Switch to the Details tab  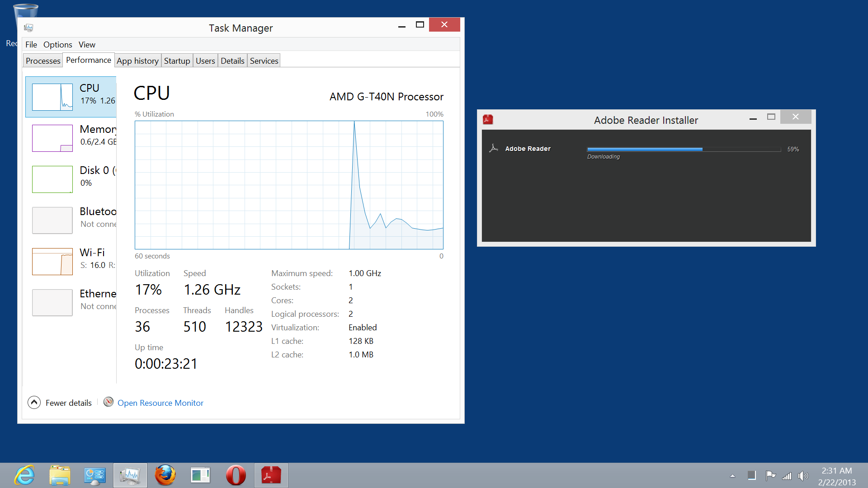click(x=232, y=61)
